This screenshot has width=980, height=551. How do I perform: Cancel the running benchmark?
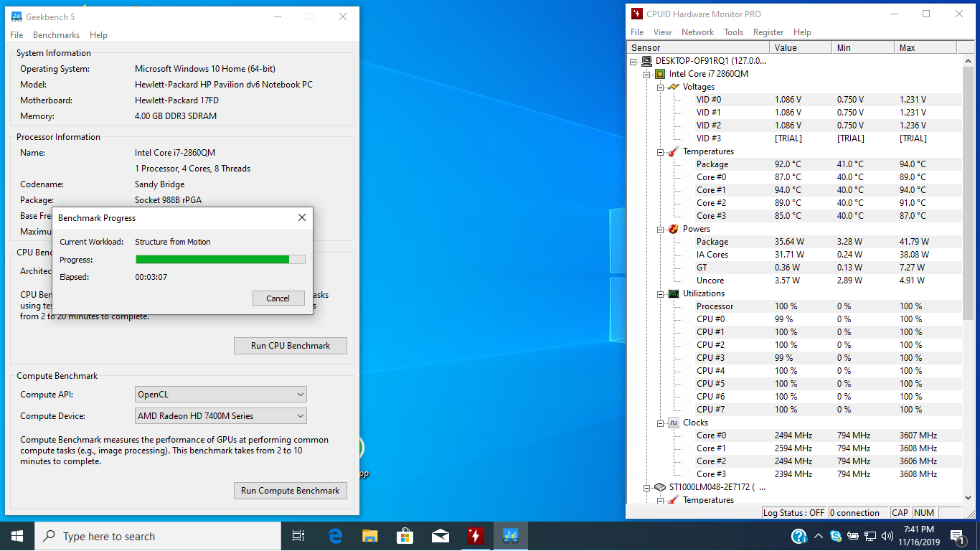278,298
